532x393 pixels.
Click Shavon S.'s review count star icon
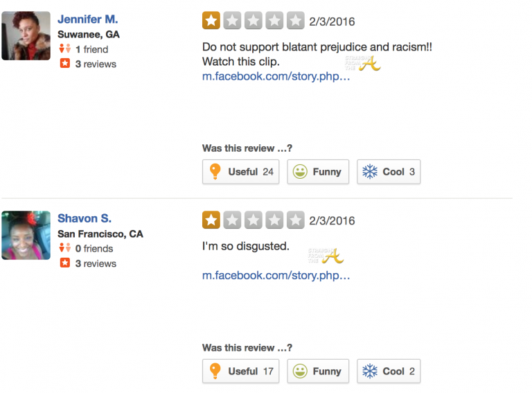pos(64,263)
